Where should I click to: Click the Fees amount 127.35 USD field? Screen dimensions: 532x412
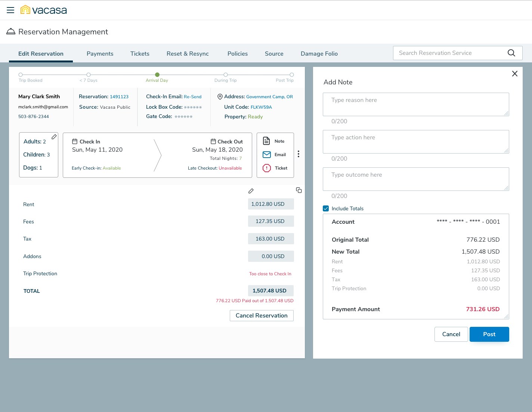[271, 221]
